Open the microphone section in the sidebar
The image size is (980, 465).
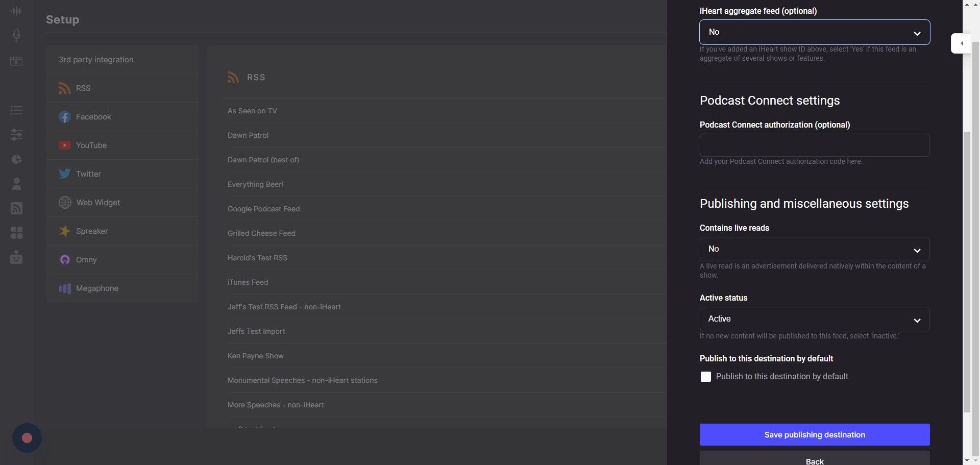[x=16, y=35]
